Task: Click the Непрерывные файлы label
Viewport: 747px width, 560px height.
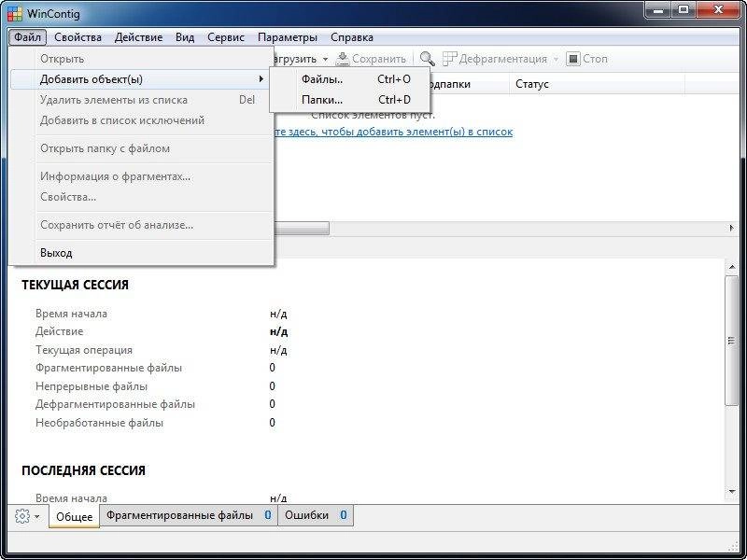Action: (92, 386)
